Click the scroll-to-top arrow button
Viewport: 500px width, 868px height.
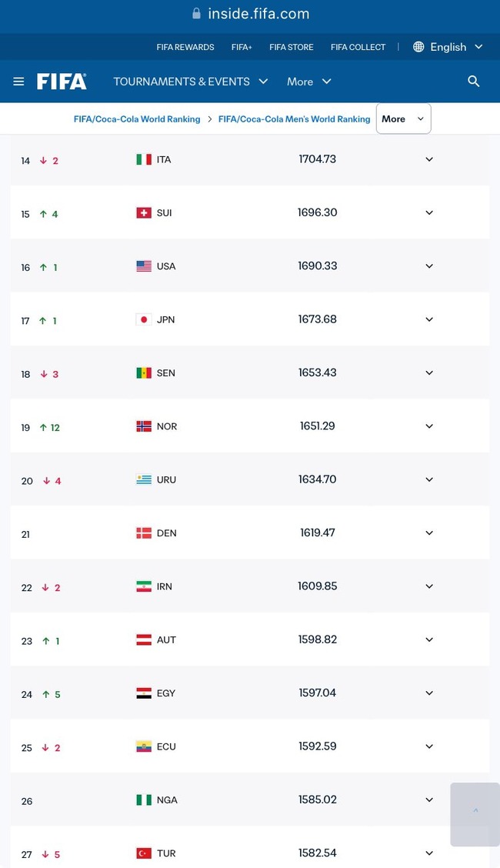point(475,814)
